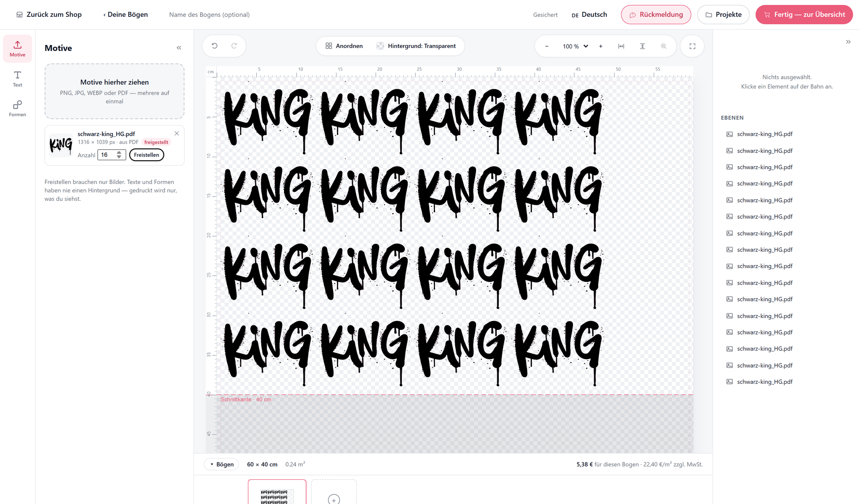Go back via 'Zurück zum Shop'

[x=49, y=15]
